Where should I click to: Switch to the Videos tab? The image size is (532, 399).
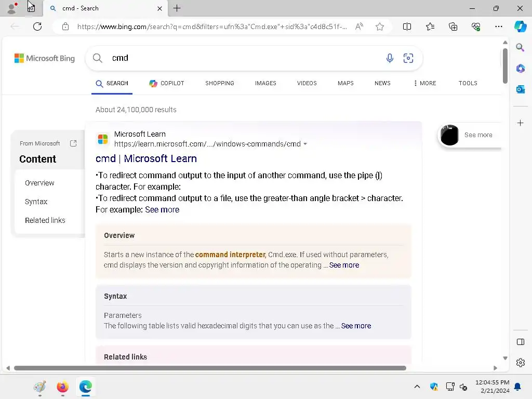tap(307, 83)
